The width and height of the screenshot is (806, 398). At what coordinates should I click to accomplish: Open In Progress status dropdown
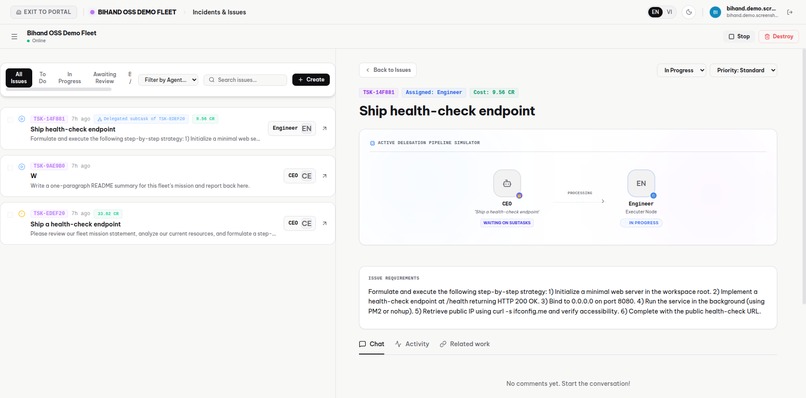pos(682,70)
